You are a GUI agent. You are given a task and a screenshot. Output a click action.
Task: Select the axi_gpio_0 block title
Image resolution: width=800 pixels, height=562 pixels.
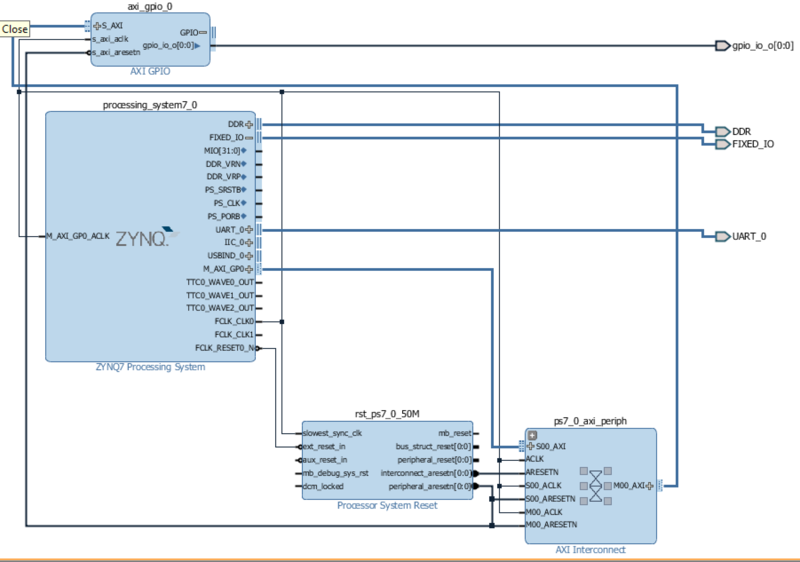150,7
